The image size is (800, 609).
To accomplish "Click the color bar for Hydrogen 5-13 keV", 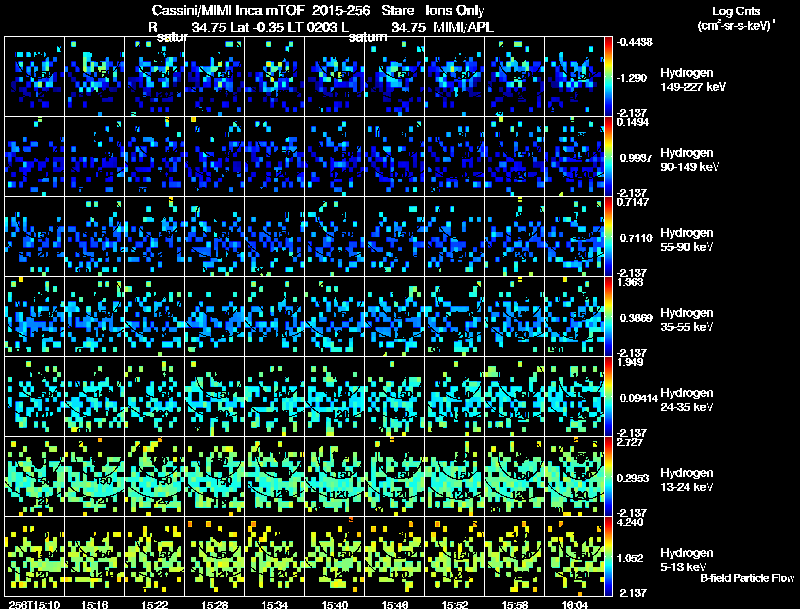I will (610, 555).
